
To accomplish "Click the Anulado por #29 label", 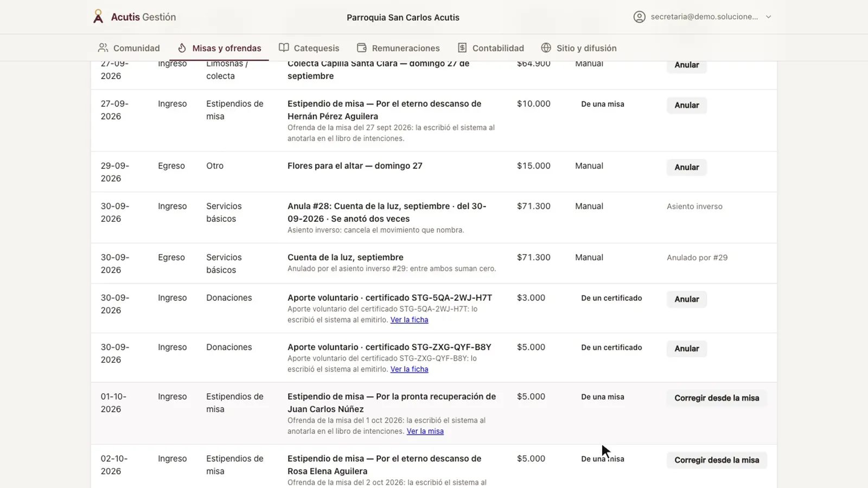I will (x=697, y=258).
